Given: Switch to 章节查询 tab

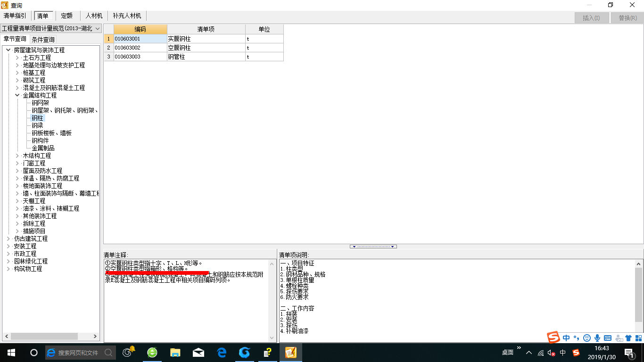Looking at the screenshot, I should pos(15,39).
